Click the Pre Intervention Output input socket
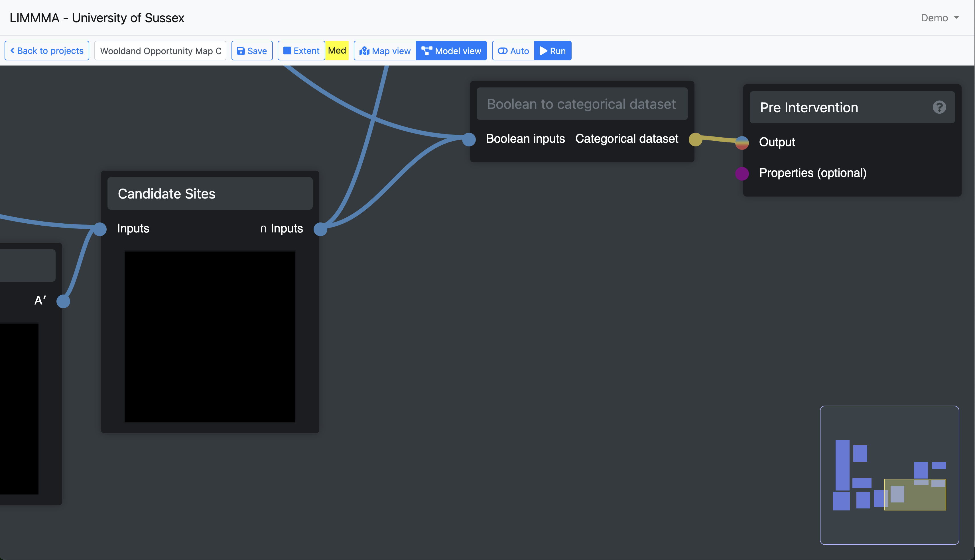 [742, 143]
